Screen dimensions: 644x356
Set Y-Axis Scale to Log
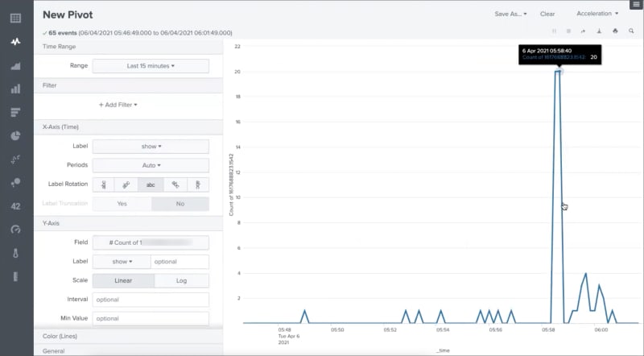[181, 280]
